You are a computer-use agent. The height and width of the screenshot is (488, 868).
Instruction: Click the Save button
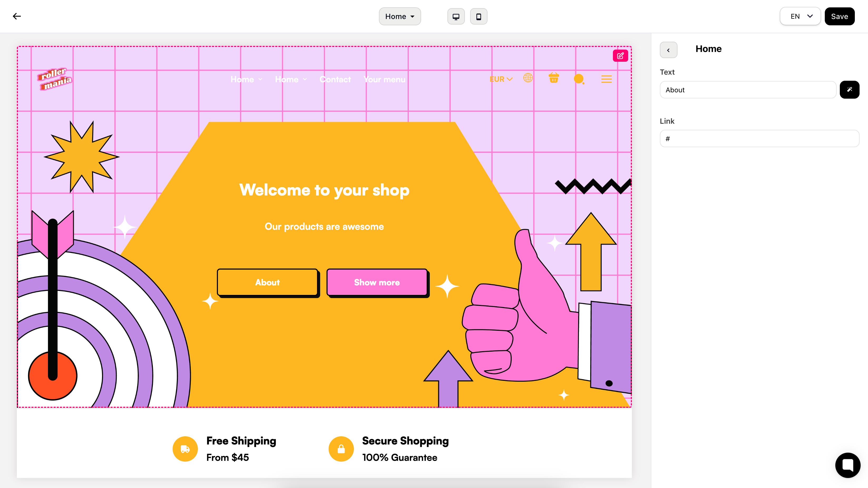(839, 17)
